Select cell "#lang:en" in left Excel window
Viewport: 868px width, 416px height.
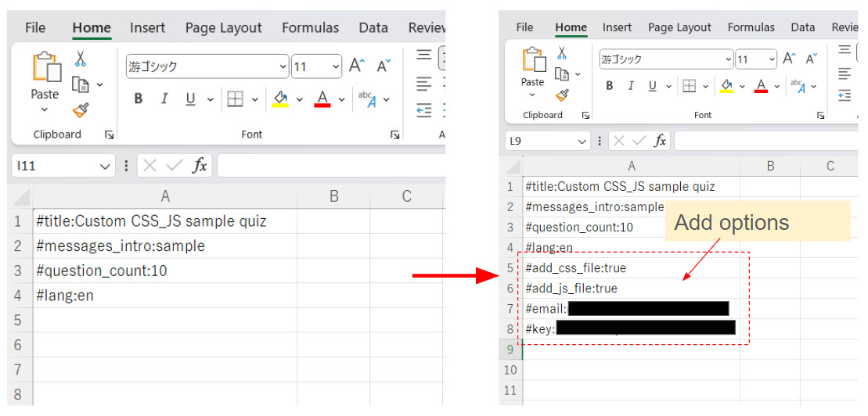tap(165, 296)
